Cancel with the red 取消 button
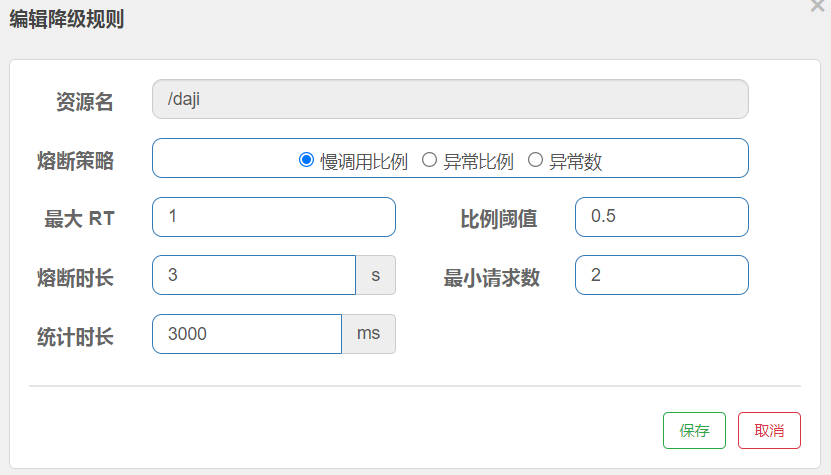This screenshot has width=831, height=475. pyautogui.click(x=769, y=431)
